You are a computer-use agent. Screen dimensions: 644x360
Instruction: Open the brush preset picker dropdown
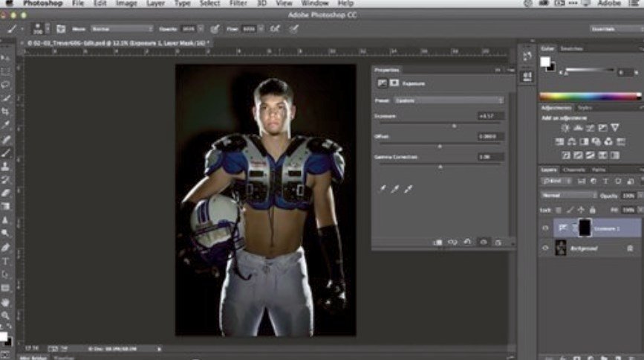pyautogui.click(x=48, y=29)
